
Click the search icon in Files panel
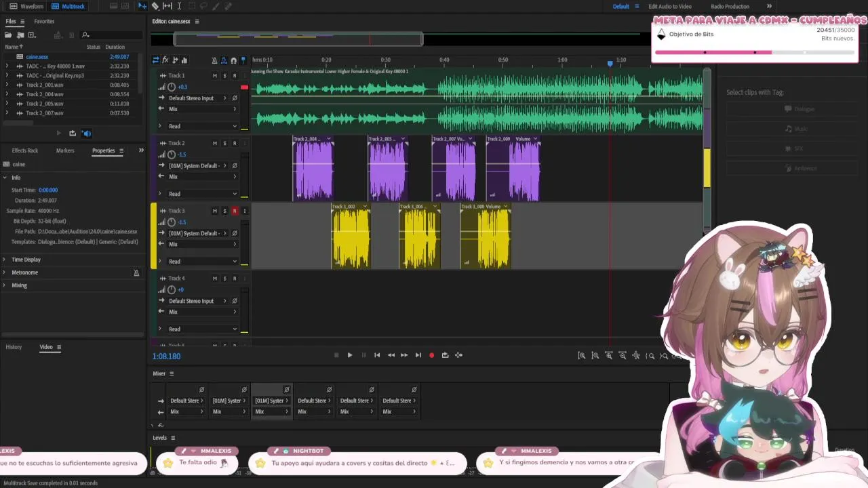point(85,35)
